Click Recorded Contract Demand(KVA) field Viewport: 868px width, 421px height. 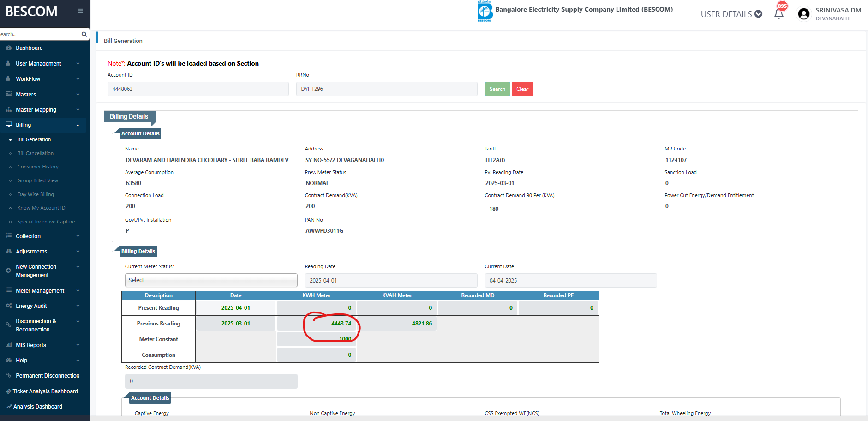211,381
